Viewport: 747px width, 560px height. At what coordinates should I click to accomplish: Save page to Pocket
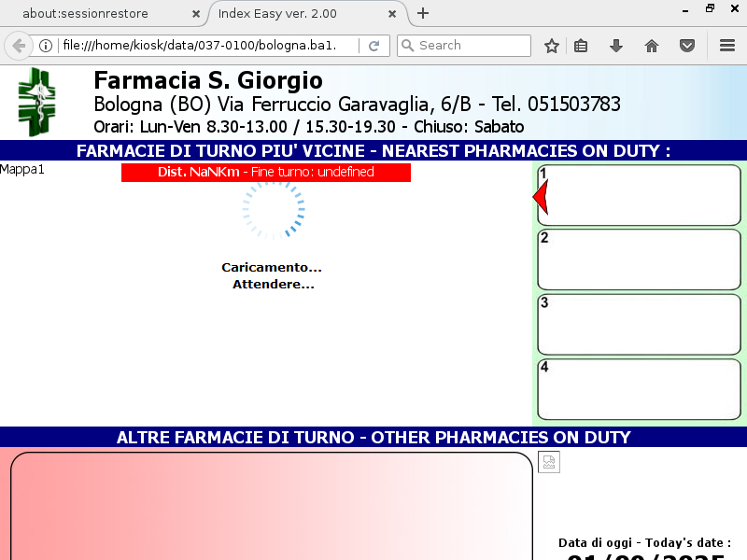point(686,46)
